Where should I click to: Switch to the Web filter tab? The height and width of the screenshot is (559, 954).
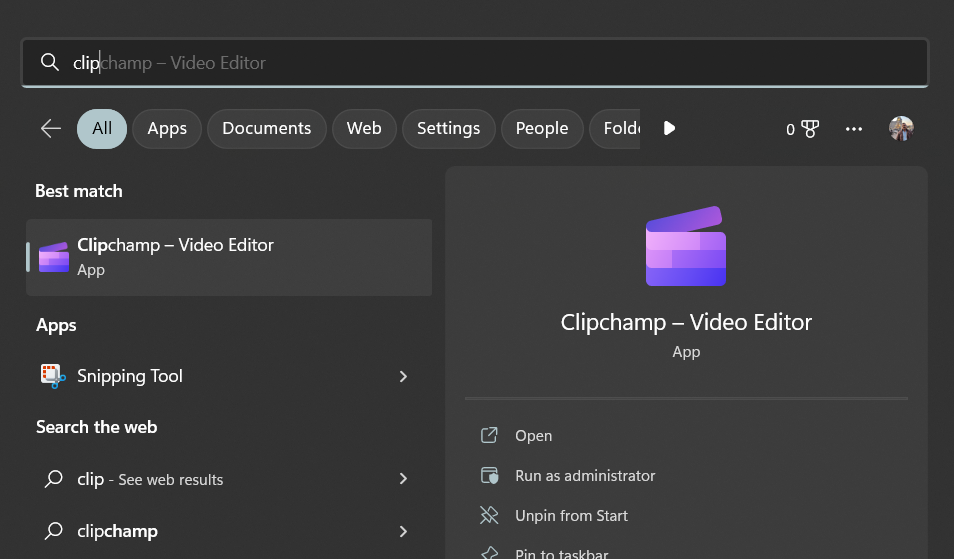pos(364,128)
